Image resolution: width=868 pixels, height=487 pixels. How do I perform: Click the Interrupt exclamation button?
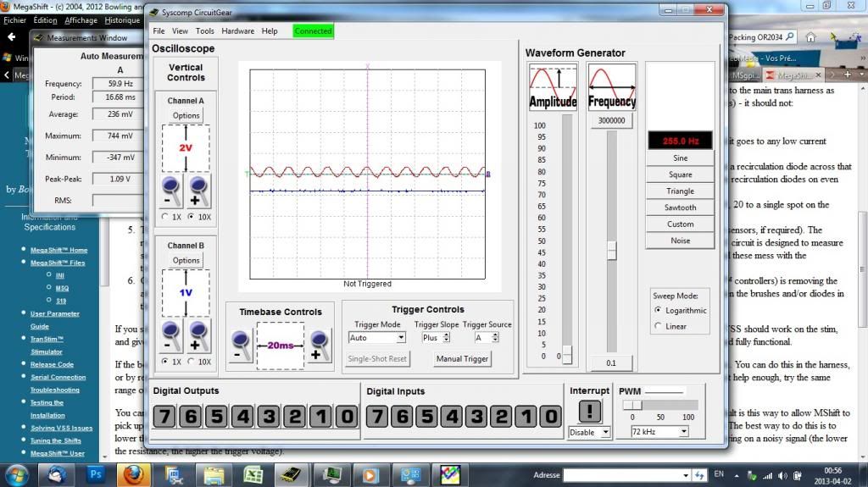pos(590,412)
